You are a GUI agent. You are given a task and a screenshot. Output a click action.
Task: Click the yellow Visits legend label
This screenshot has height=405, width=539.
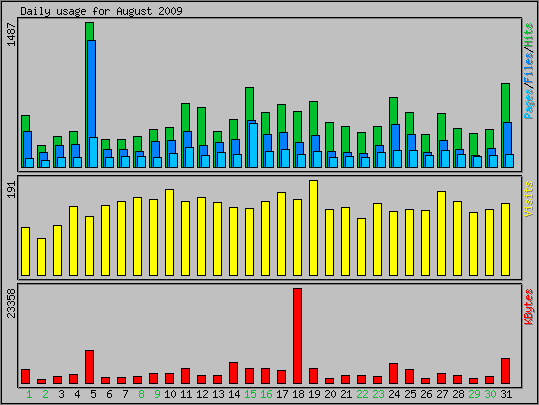(x=529, y=199)
